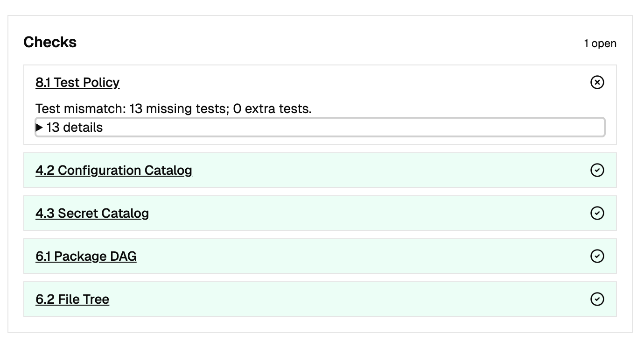644x343 pixels.
Task: Click the passed checkmark icon for Secret Catalog
Action: [597, 213]
